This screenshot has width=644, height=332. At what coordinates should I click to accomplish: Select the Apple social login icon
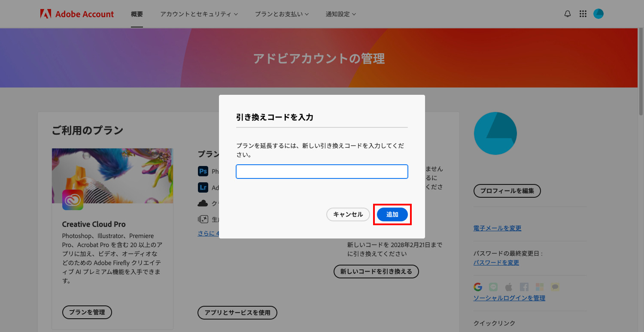[x=509, y=287]
